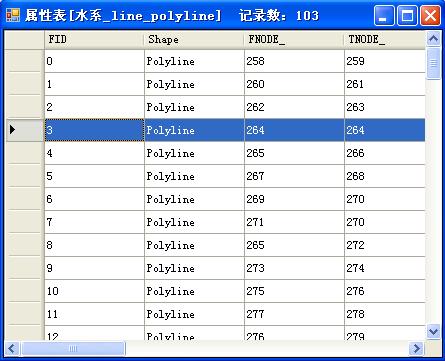Screen dimensions: 445x361
Task: Click TNODE_ cell with value 278
Action: pos(385,314)
